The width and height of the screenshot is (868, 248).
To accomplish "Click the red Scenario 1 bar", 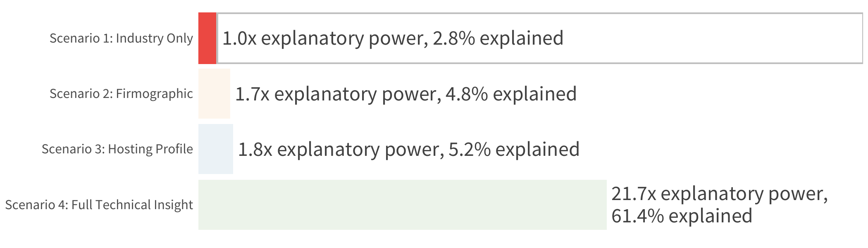I will (x=207, y=38).
